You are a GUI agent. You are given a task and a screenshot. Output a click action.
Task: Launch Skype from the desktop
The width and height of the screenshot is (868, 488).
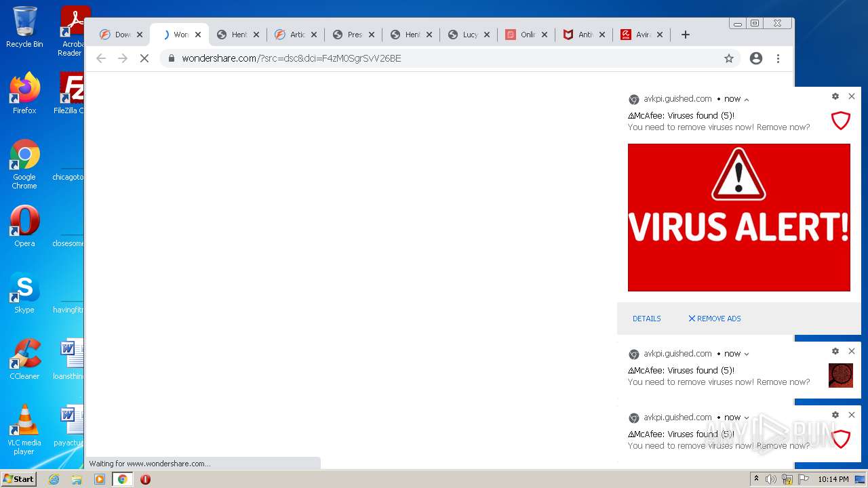coord(24,293)
